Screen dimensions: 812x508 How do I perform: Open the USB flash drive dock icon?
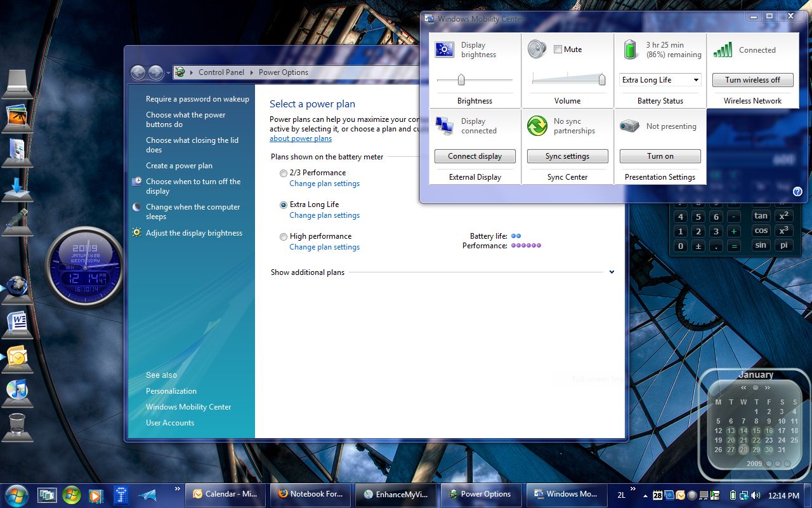point(16,220)
